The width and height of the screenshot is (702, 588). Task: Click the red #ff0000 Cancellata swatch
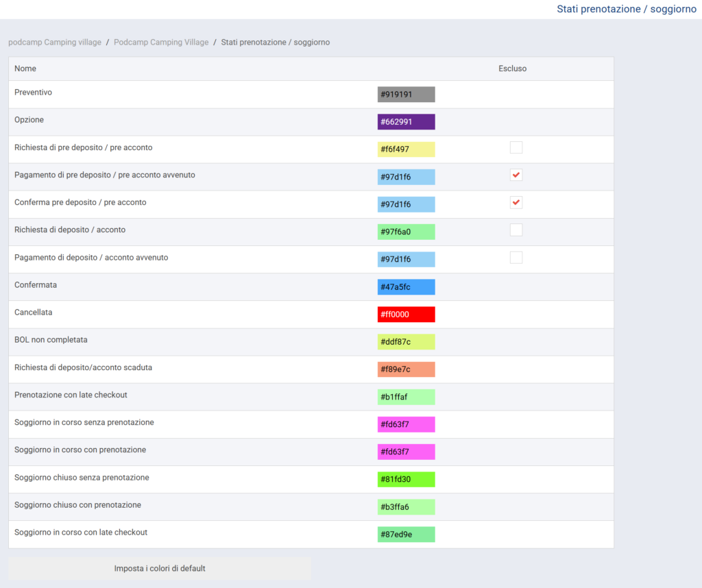pos(406,315)
